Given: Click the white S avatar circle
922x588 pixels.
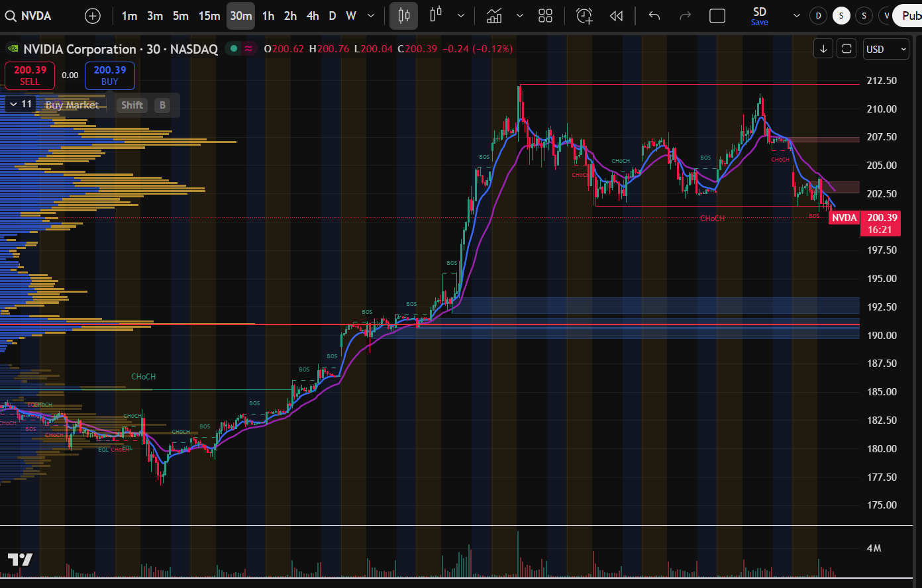Looking at the screenshot, I should (x=842, y=16).
